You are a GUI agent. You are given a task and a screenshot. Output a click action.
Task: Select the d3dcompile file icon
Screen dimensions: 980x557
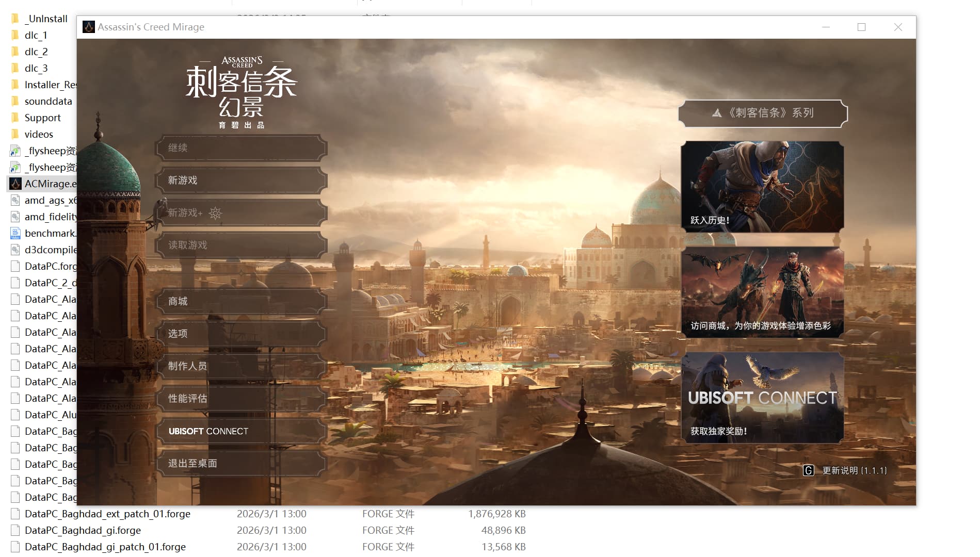pyautogui.click(x=15, y=250)
